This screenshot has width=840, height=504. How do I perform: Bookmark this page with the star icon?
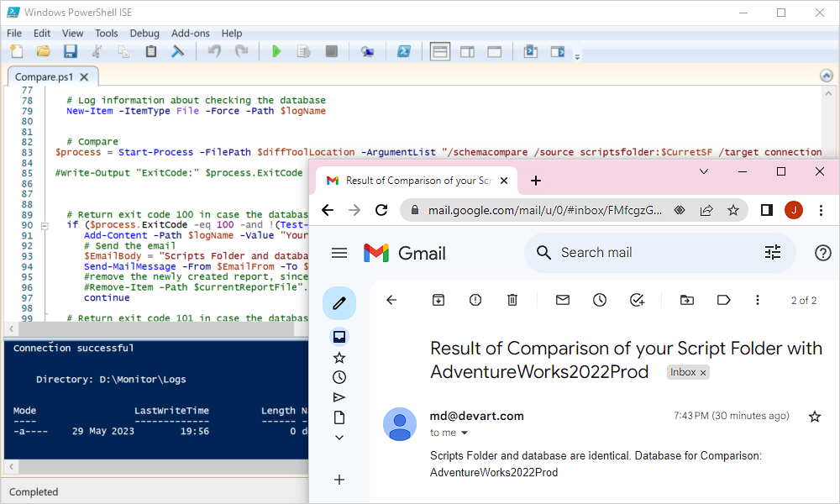tap(732, 211)
